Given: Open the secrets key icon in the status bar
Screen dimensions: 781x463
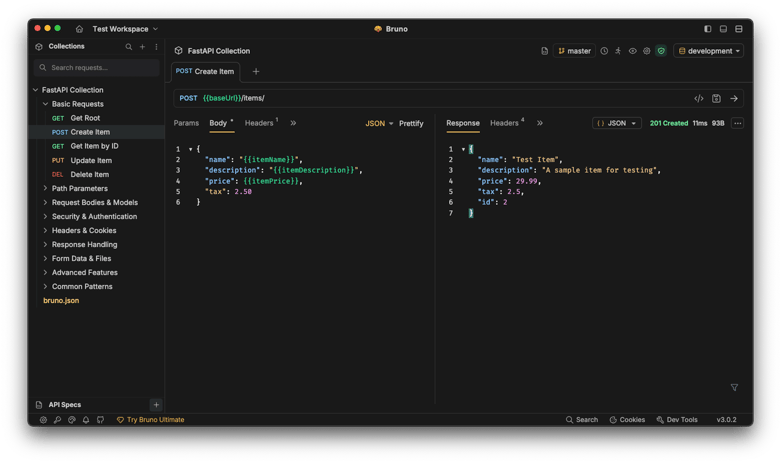Looking at the screenshot, I should [58, 420].
